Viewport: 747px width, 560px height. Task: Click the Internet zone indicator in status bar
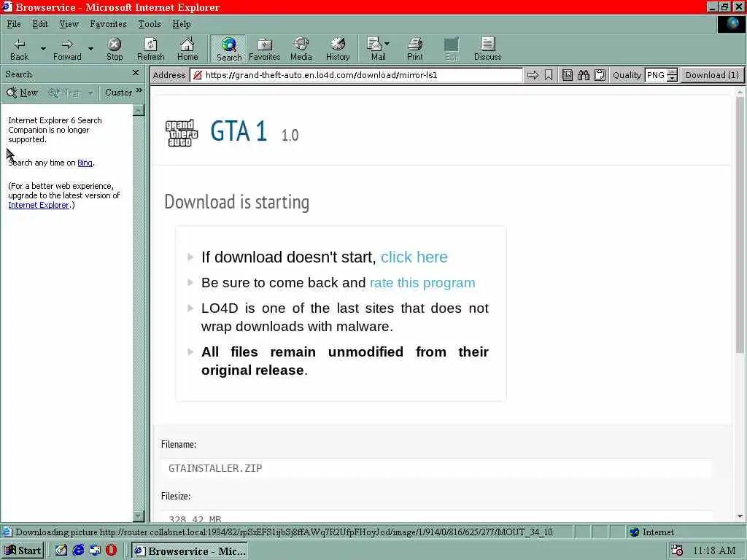[x=651, y=532]
